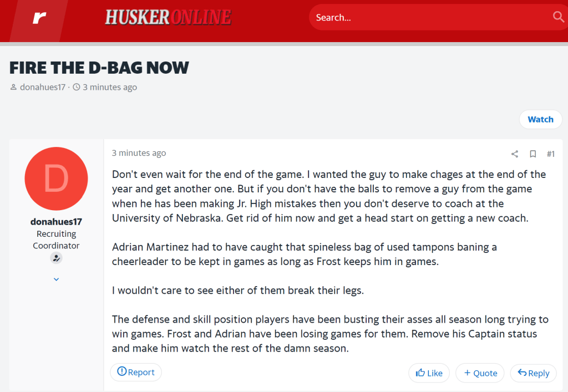This screenshot has width=568, height=392.
Task: Open the red 'D' avatar profile
Action: [56, 179]
